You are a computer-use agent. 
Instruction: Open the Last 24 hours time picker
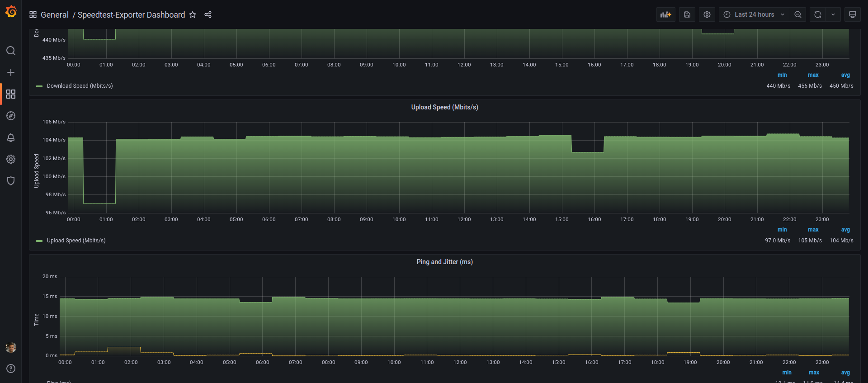755,14
